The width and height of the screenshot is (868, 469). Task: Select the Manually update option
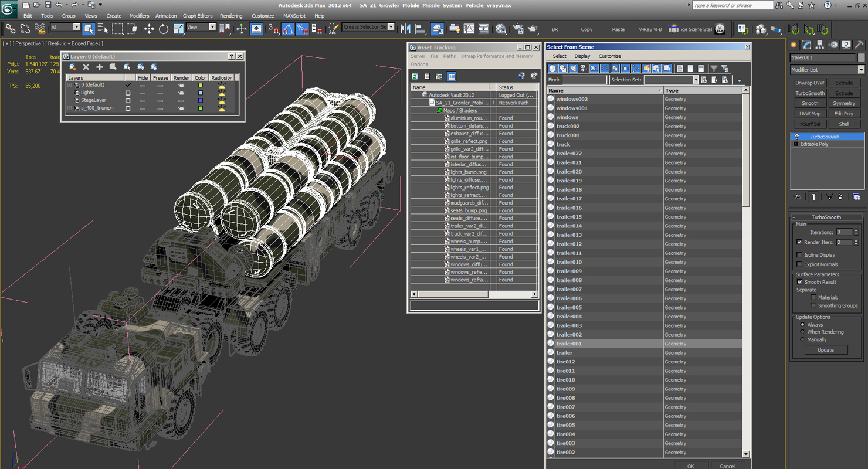(x=802, y=339)
